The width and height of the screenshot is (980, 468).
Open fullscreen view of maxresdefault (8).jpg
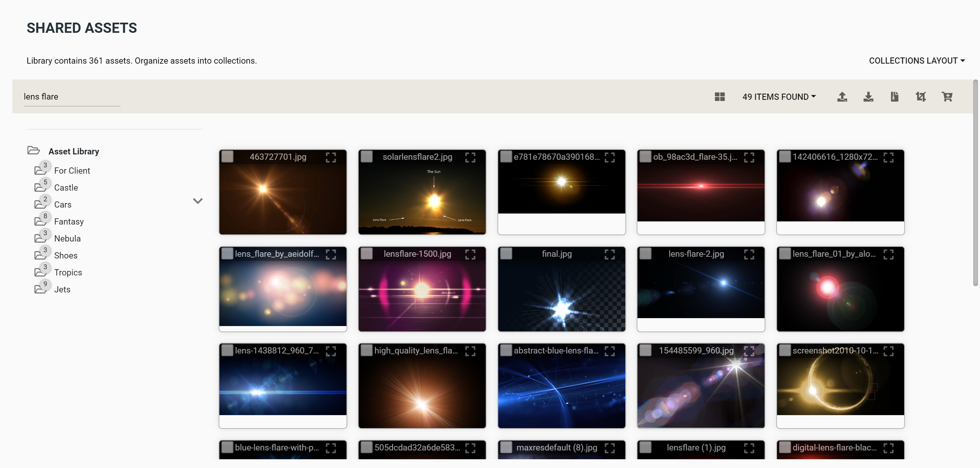coord(609,448)
